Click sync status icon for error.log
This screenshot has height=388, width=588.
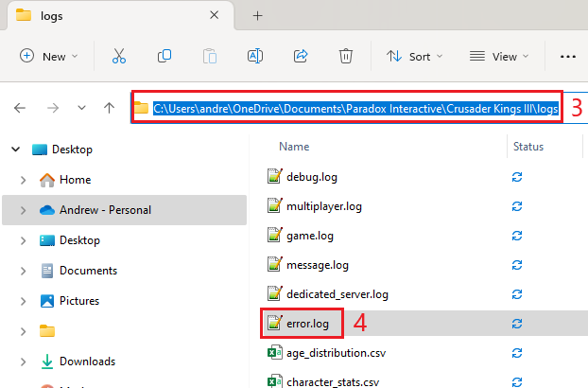[517, 324]
